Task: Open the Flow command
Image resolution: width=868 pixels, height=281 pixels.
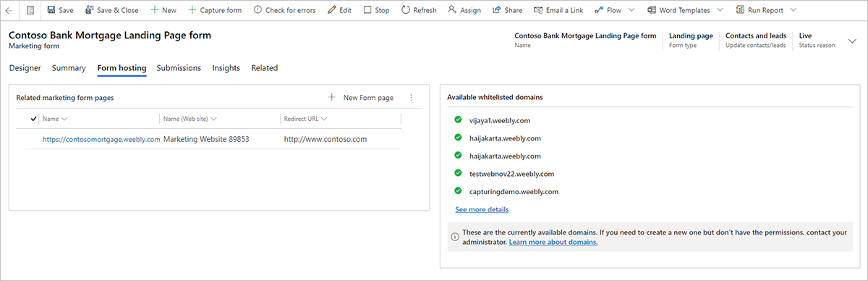Action: (608, 11)
